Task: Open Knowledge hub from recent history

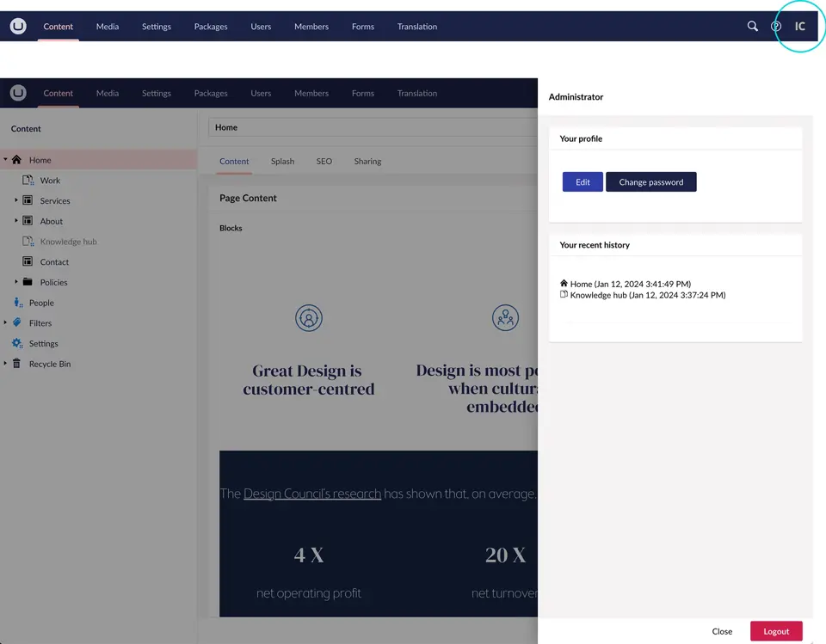Action: 646,295
